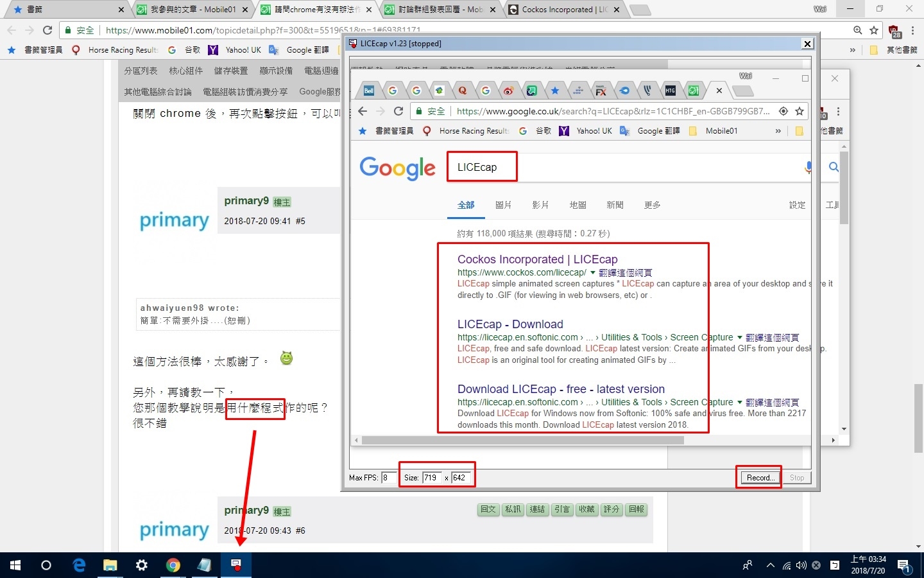Open the Windows Start menu
924x578 pixels.
(x=15, y=565)
